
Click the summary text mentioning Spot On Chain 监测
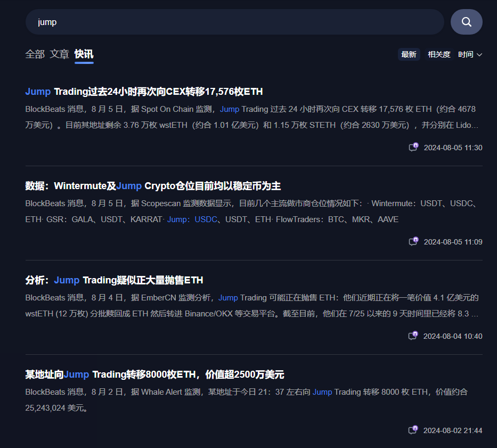click(x=252, y=117)
